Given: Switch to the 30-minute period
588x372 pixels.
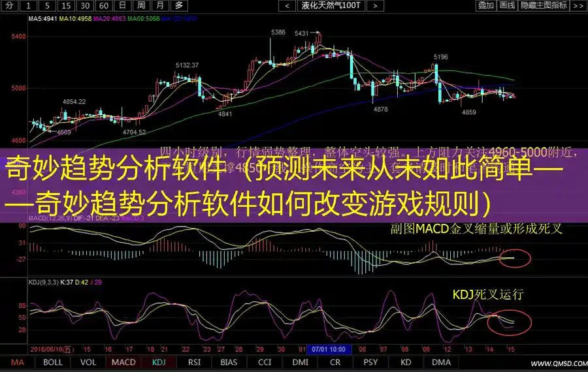Looking at the screenshot, I should (85, 5).
